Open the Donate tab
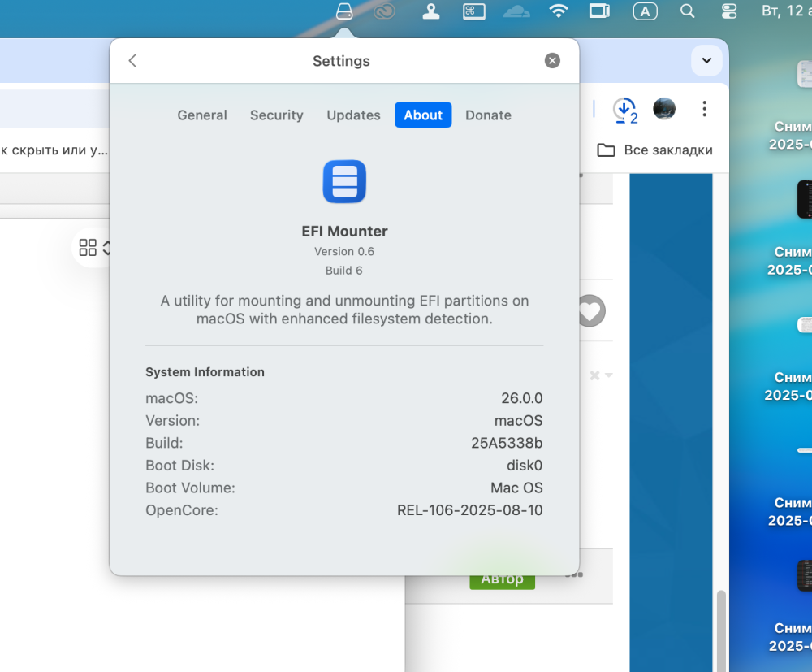Screen dimensions: 812x672 (488, 115)
